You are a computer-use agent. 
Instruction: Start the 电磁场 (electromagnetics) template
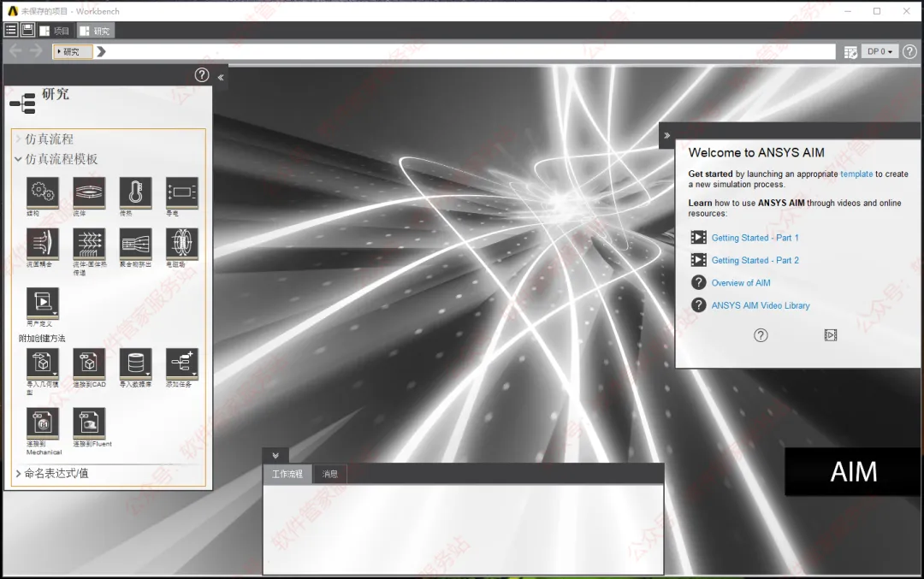coord(182,243)
